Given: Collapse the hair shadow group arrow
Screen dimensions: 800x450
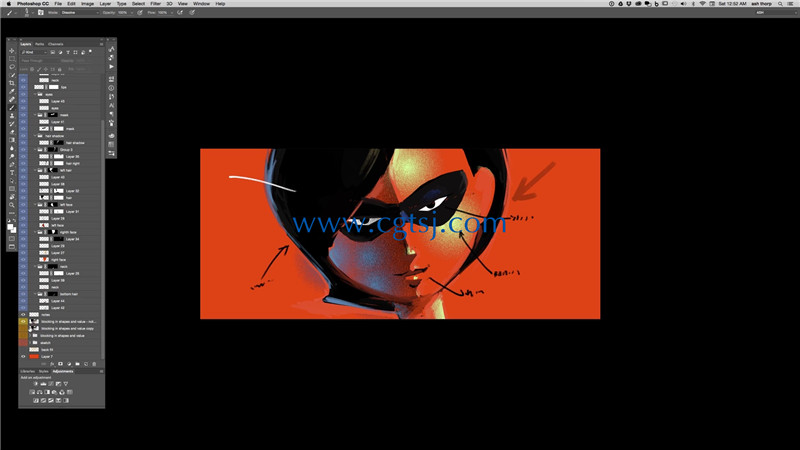Looking at the screenshot, I should pos(35,136).
